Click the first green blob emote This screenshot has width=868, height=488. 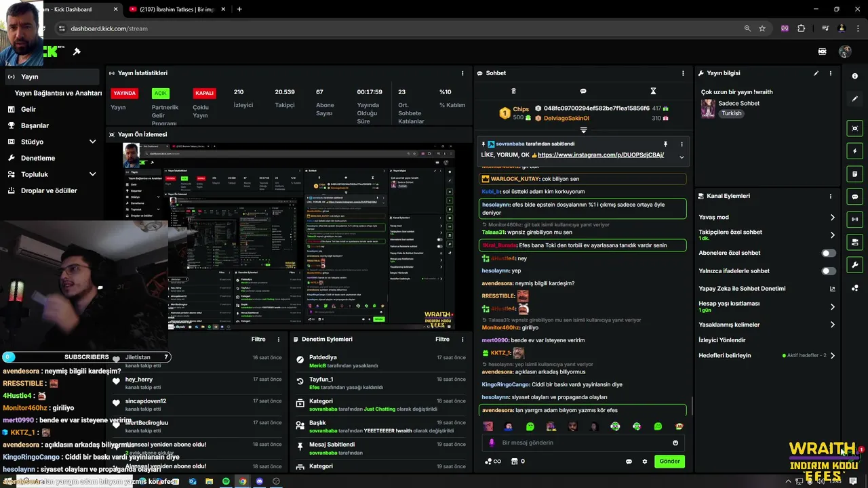coord(530,426)
